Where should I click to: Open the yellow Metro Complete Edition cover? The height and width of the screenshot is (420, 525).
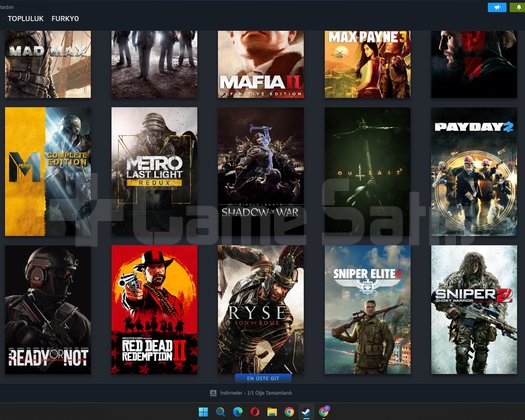[x=48, y=171]
